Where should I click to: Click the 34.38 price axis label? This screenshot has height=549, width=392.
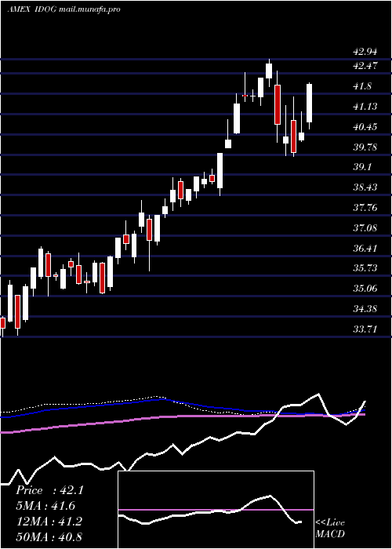(365, 309)
